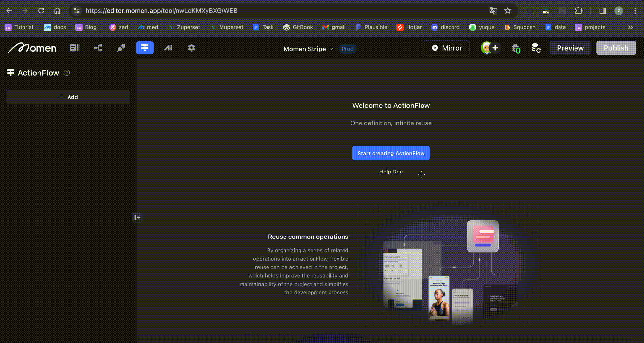Reload the current page
The width and height of the screenshot is (644, 343).
(x=41, y=11)
